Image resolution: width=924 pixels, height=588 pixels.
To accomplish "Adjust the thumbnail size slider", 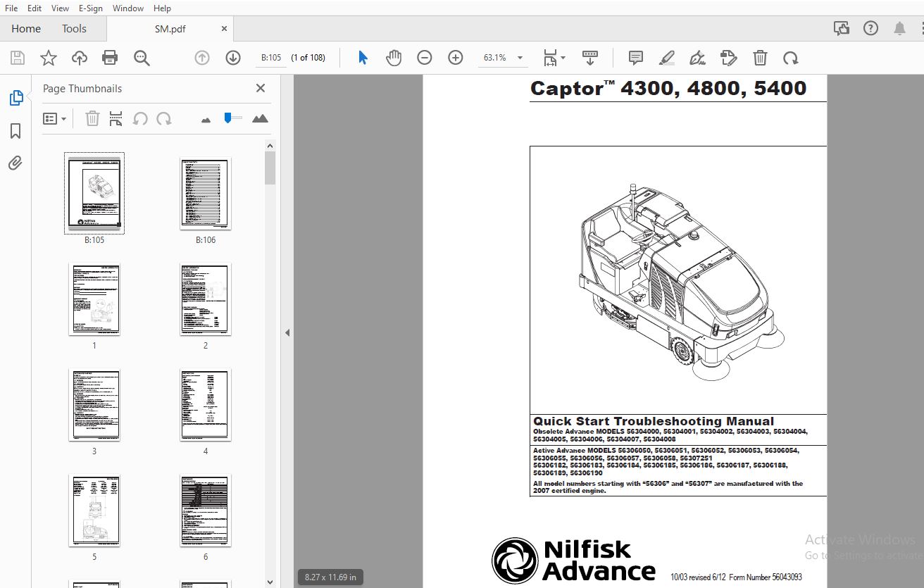I will [x=228, y=118].
